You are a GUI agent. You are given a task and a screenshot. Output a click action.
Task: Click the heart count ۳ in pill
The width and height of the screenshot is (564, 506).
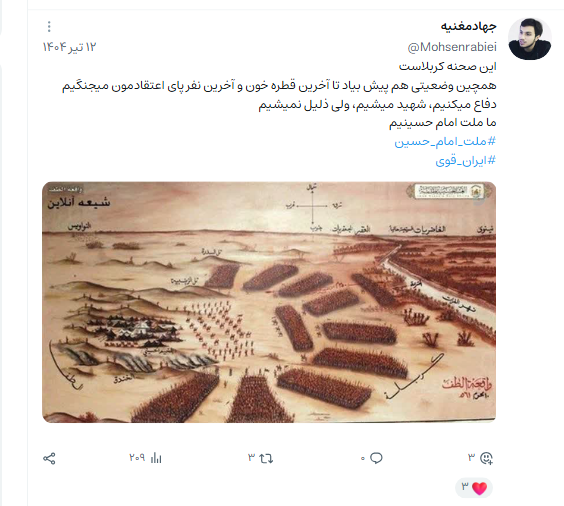pyautogui.click(x=465, y=487)
